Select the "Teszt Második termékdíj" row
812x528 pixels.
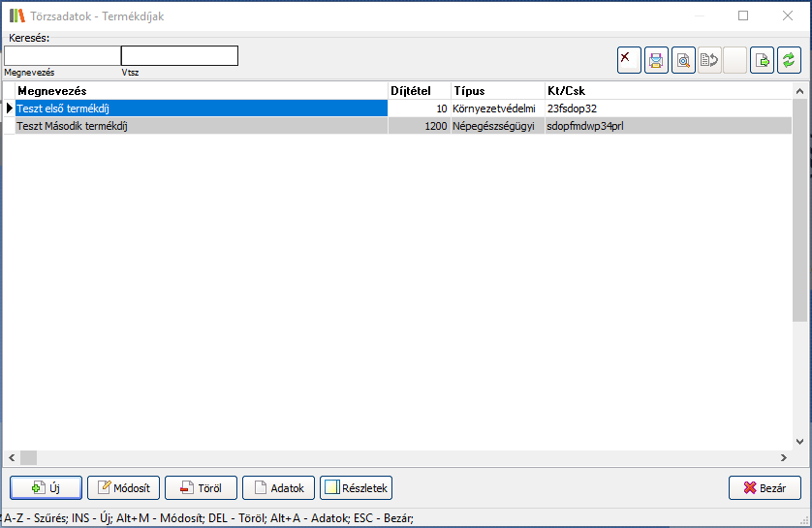click(x=194, y=126)
